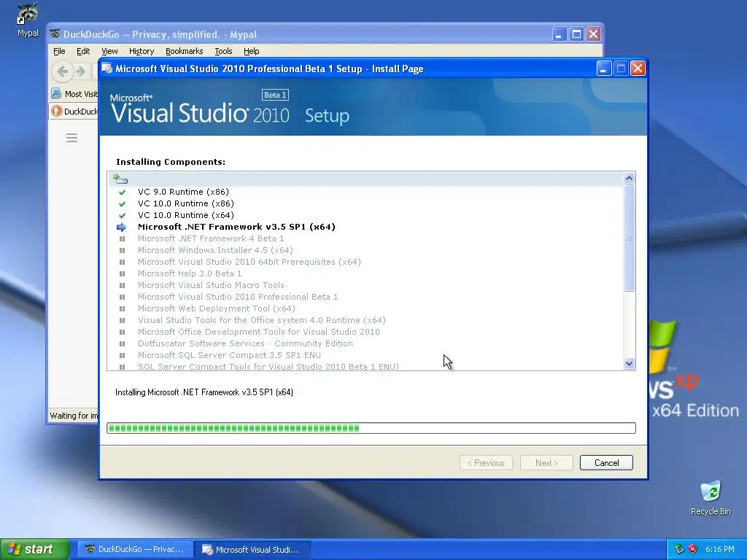Click the pending icon beside Dotfuscator Software Services
The width and height of the screenshot is (747, 560).
click(x=122, y=344)
